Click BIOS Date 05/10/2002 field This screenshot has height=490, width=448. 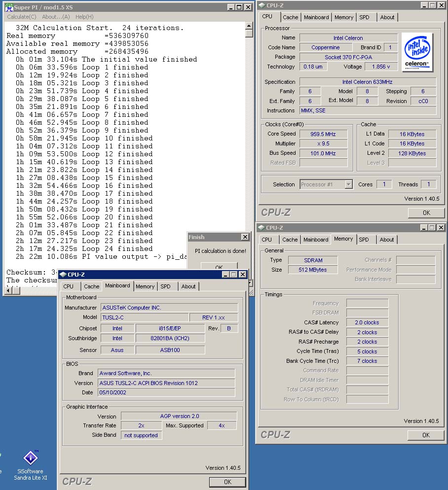coord(166,392)
